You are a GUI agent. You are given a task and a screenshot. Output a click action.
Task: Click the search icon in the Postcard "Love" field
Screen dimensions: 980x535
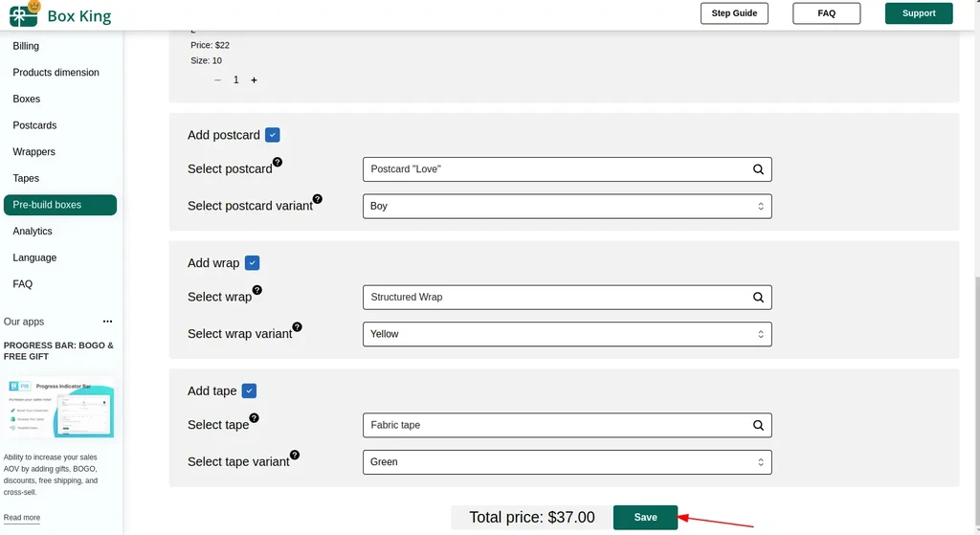[758, 169]
